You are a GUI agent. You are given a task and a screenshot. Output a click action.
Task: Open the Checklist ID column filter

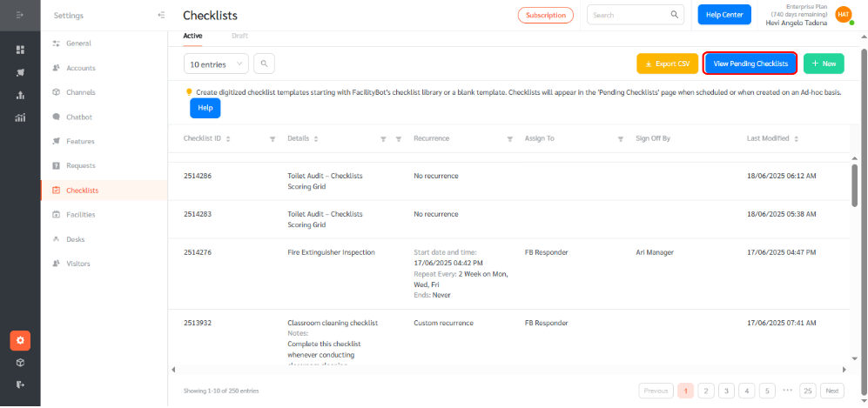273,138
